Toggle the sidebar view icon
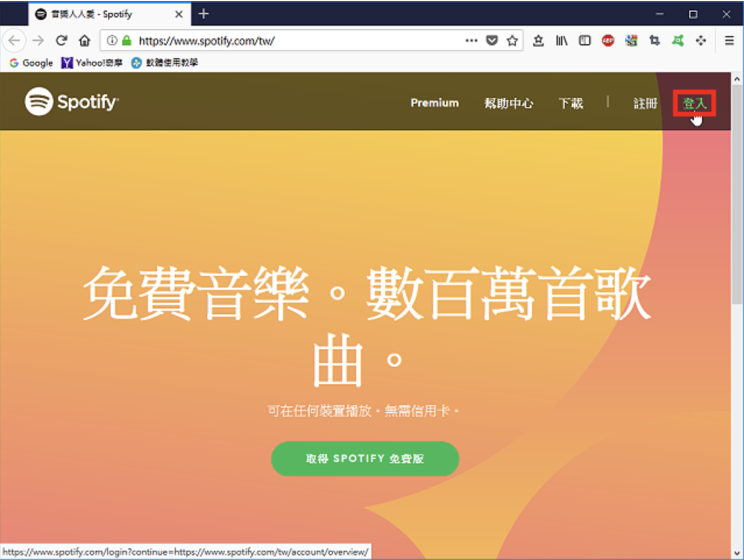744x560 pixels. tap(584, 40)
